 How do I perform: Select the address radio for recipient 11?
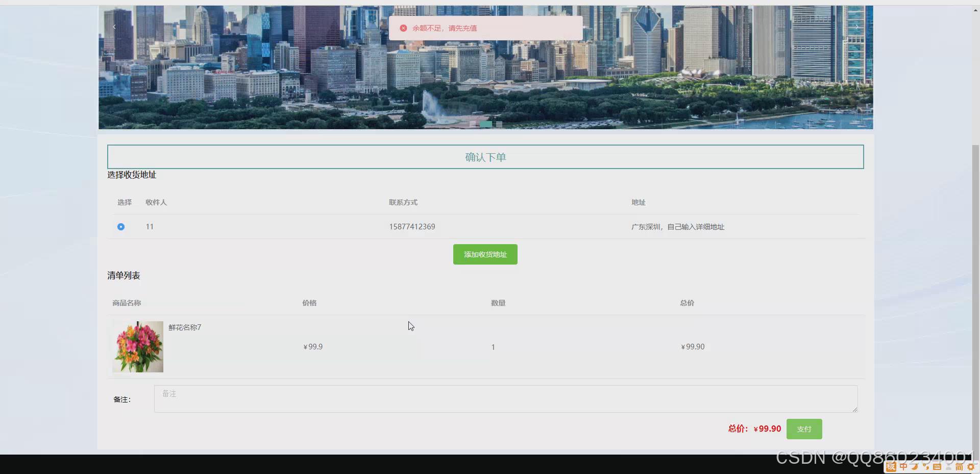pos(121,227)
